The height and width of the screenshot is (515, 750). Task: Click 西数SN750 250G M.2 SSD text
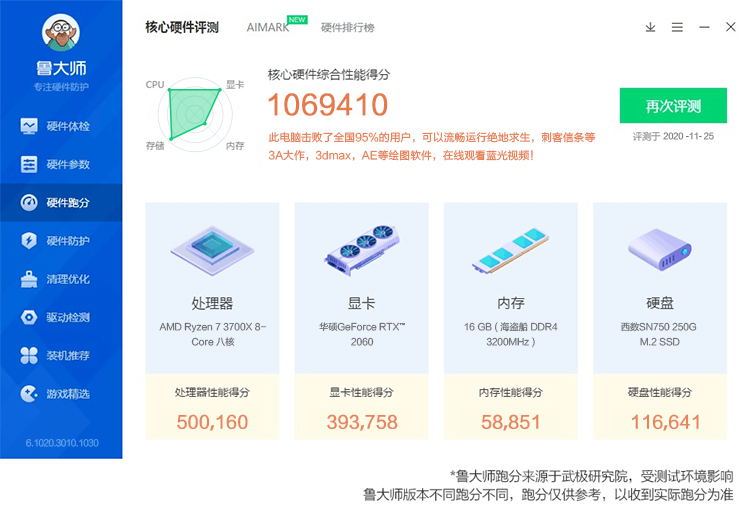coord(659,334)
